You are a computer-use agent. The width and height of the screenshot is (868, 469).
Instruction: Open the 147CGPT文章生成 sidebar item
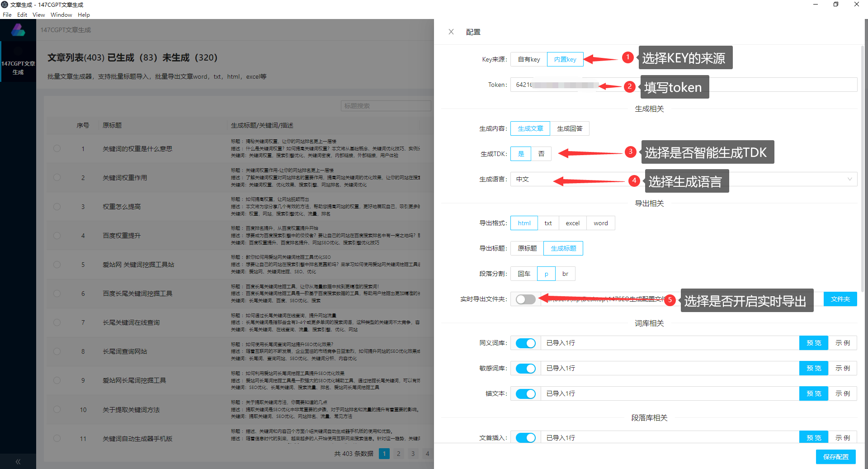pos(18,62)
